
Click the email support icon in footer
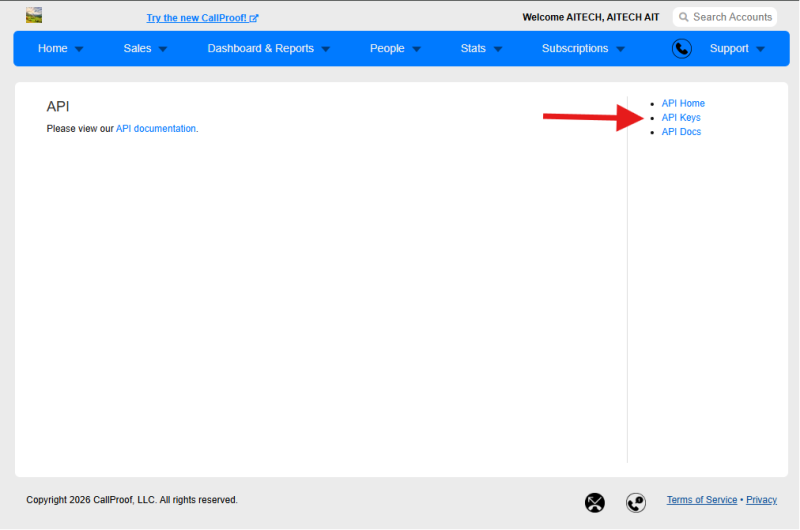point(594,503)
